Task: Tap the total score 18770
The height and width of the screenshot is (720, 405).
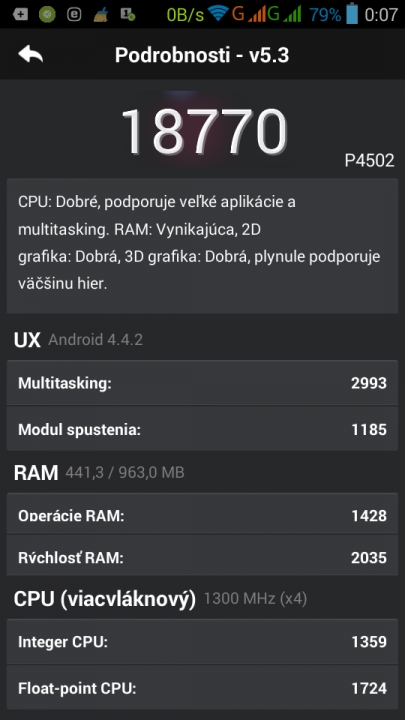Action: pos(204,131)
